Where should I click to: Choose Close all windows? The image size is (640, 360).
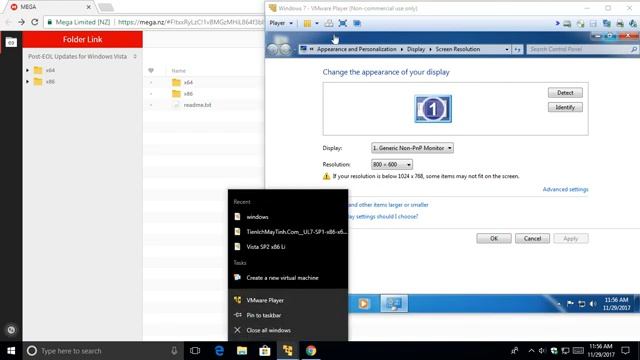pos(288,330)
